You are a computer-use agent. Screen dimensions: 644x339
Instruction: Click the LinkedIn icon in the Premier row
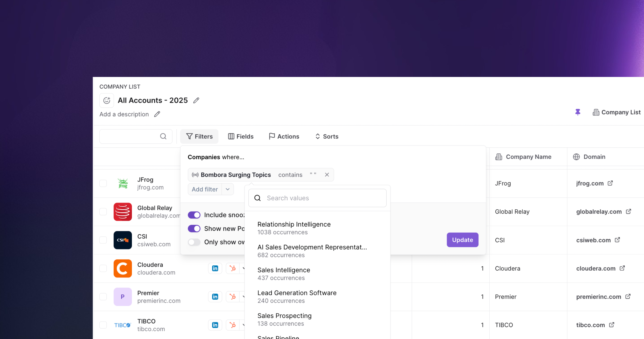215,297
